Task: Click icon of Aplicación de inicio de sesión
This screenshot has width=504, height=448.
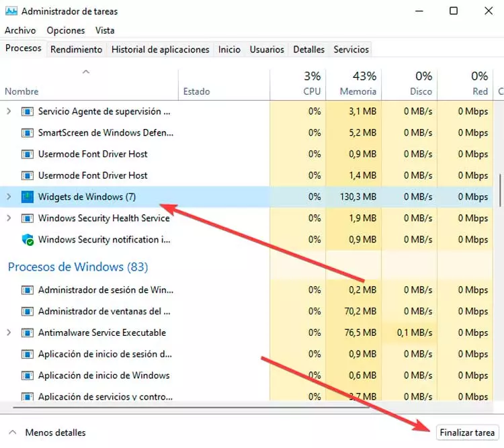Action: [28, 354]
